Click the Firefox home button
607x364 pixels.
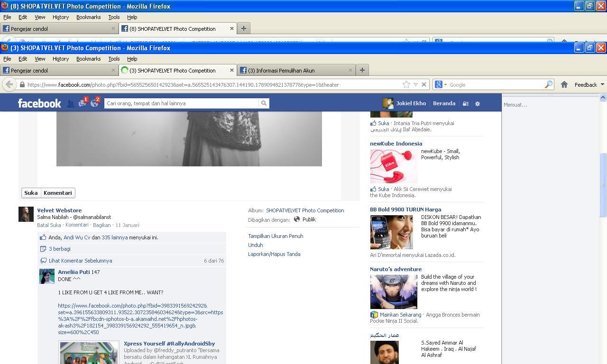[x=564, y=84]
